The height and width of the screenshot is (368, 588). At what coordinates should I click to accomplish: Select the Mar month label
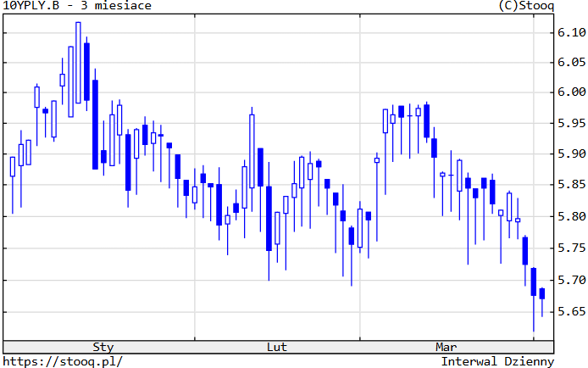(x=446, y=347)
